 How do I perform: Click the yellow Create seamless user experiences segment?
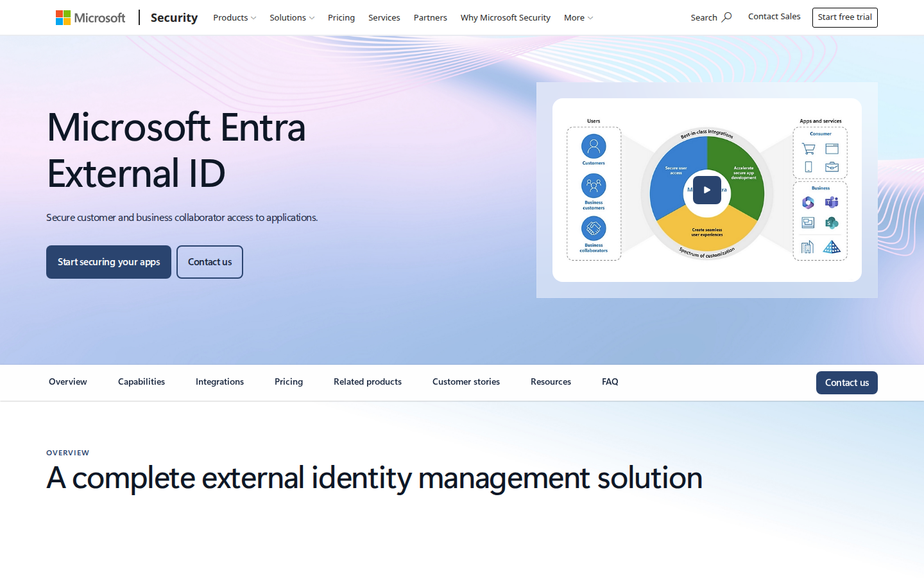tap(707, 232)
